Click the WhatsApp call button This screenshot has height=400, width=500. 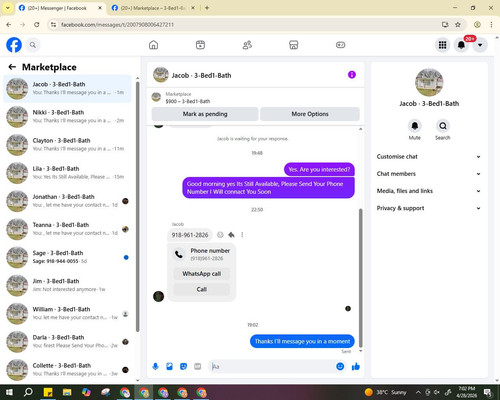202,274
